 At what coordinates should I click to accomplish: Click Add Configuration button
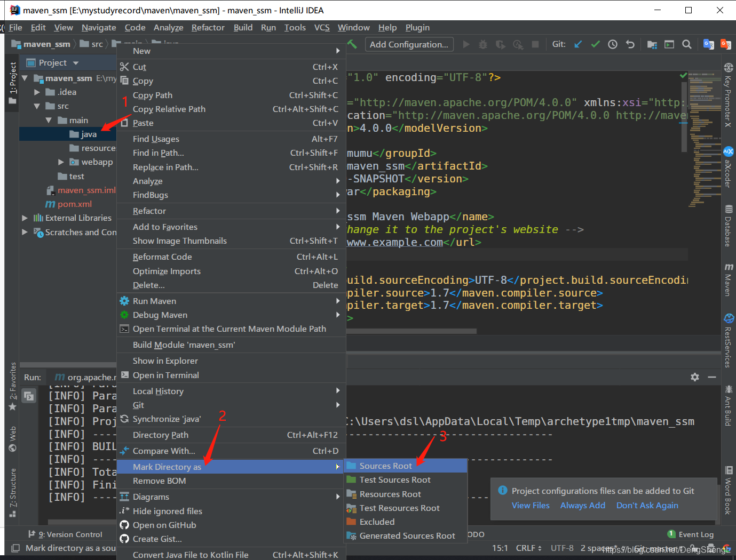(x=409, y=44)
